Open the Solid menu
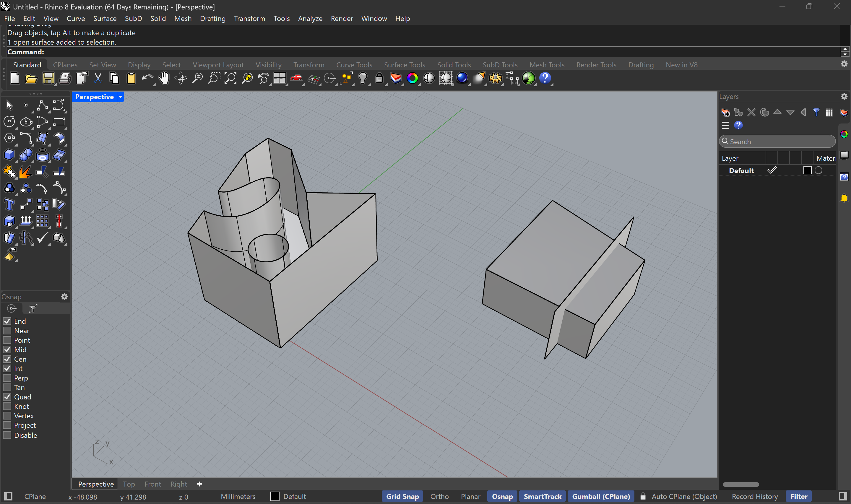Image resolution: width=851 pixels, height=504 pixels. click(x=158, y=19)
